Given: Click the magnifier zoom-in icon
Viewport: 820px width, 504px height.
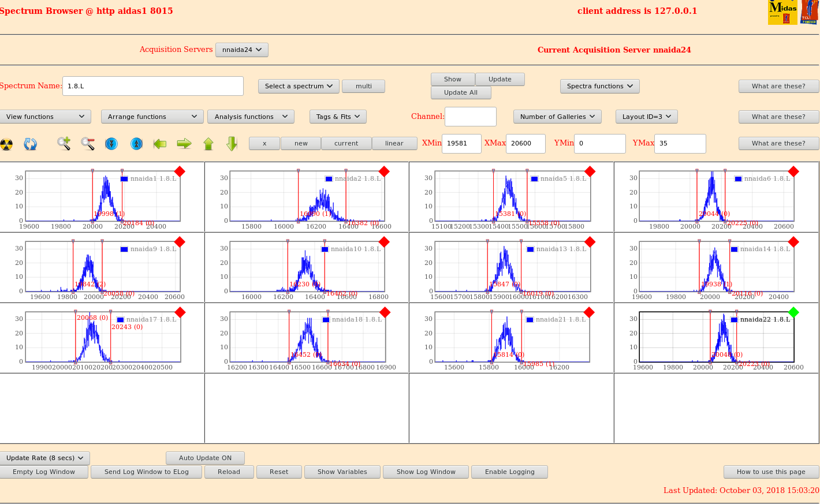Looking at the screenshot, I should (x=64, y=144).
